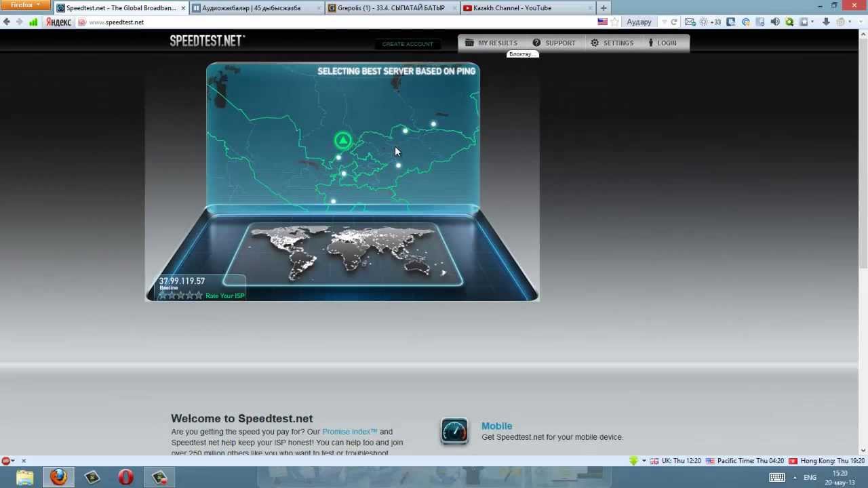Close the Speedtest.net tab
The width and height of the screenshot is (868, 488).
183,8
